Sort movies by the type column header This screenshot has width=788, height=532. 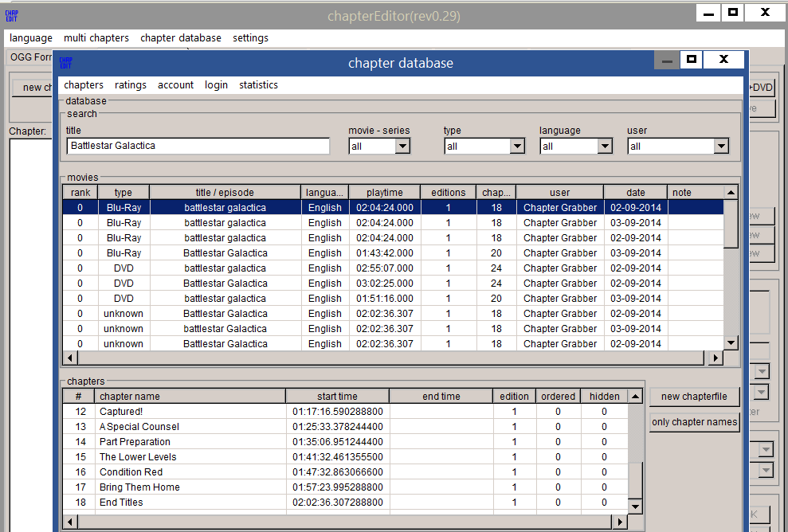123,193
